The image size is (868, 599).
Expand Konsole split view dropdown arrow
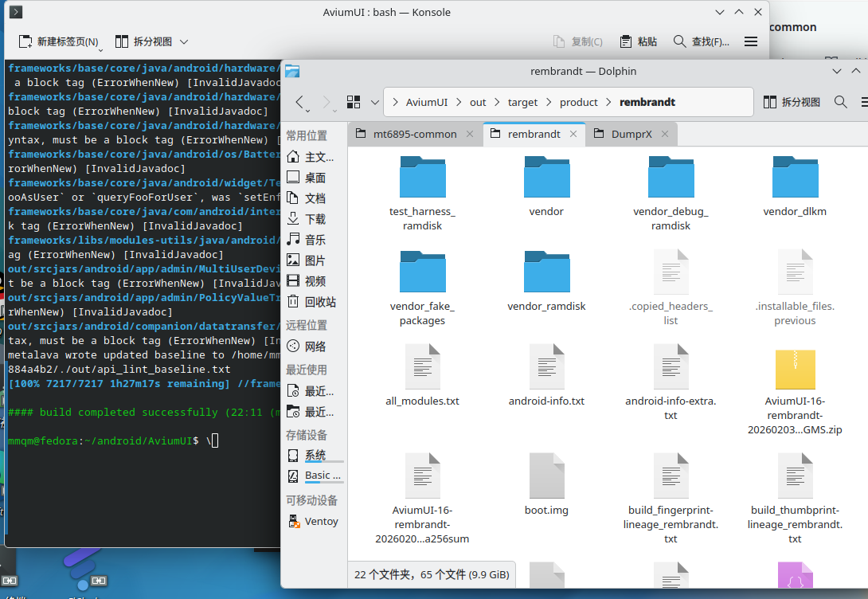[184, 41]
